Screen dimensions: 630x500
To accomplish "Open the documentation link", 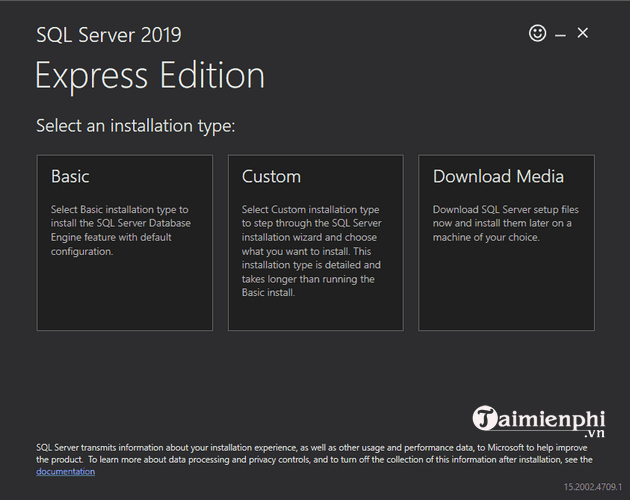I will click(65, 471).
